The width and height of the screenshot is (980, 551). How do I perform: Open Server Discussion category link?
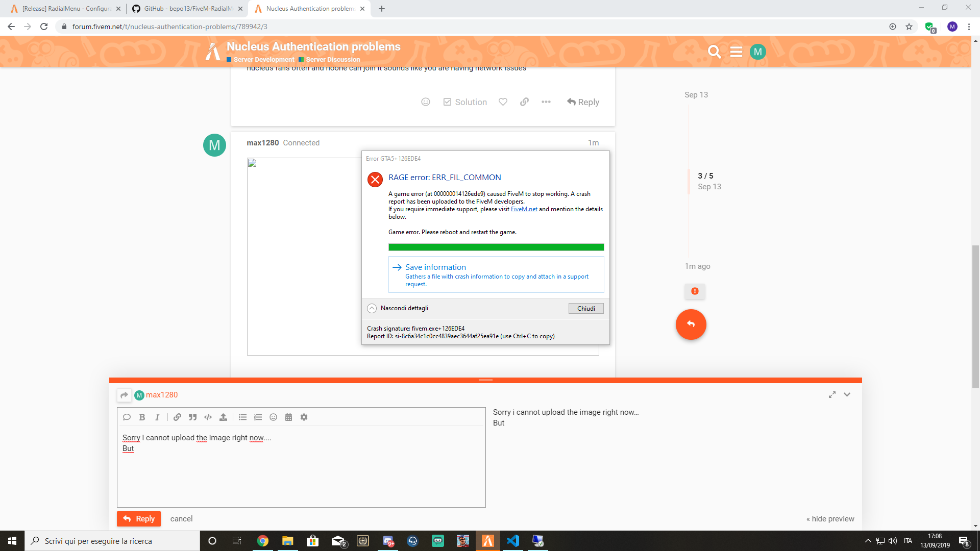click(x=329, y=60)
